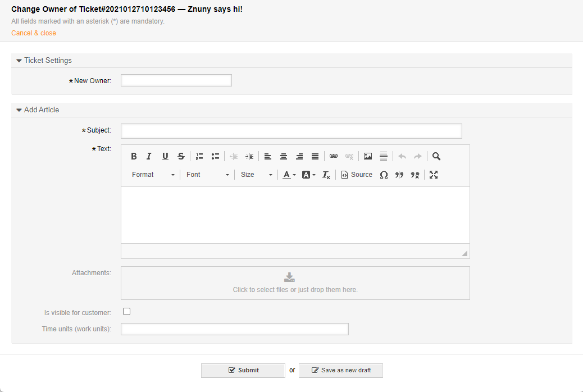Open the Font dropdown
Screen dimensions: 583x392
coord(207,175)
